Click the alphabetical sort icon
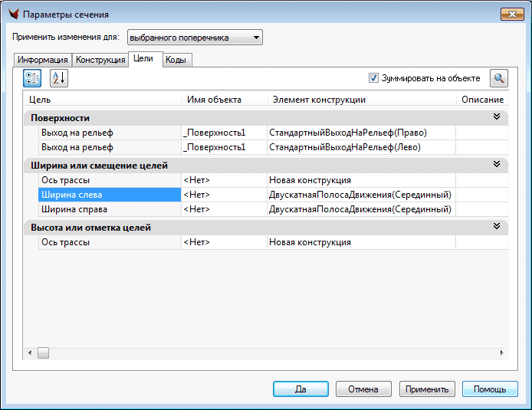Viewport: 532px width, 410px height. 59,77
